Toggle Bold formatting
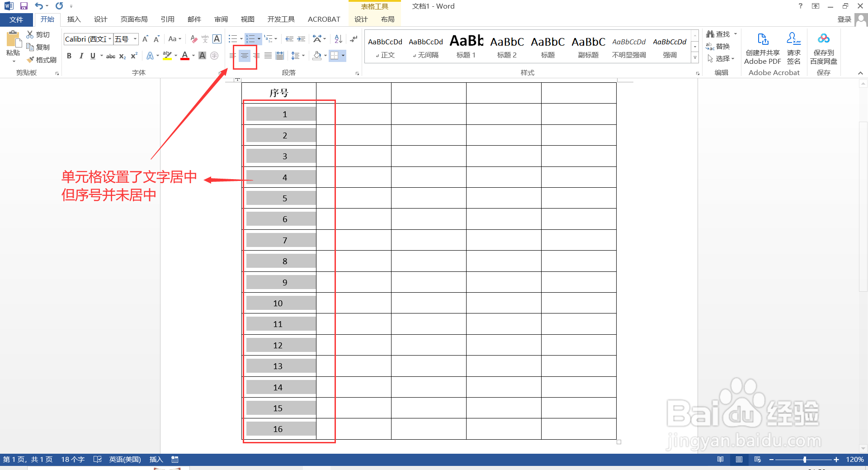Screen dimensions: 868x470 [x=69, y=56]
